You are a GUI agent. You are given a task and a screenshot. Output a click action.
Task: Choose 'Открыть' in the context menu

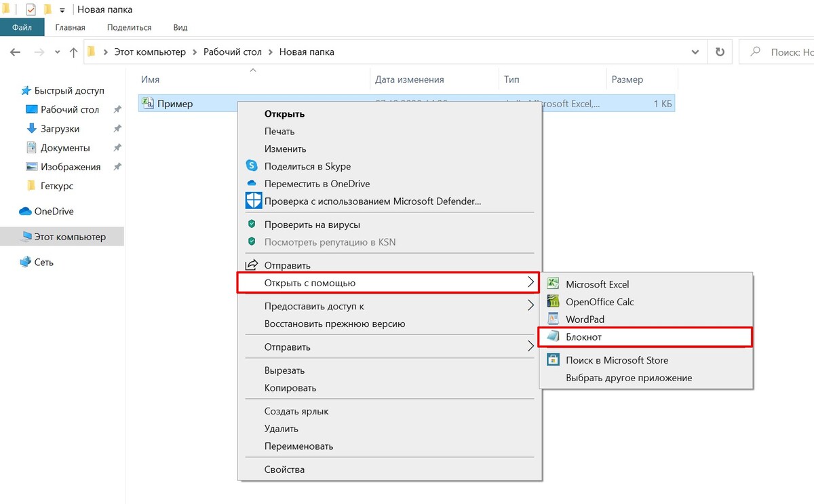point(284,114)
